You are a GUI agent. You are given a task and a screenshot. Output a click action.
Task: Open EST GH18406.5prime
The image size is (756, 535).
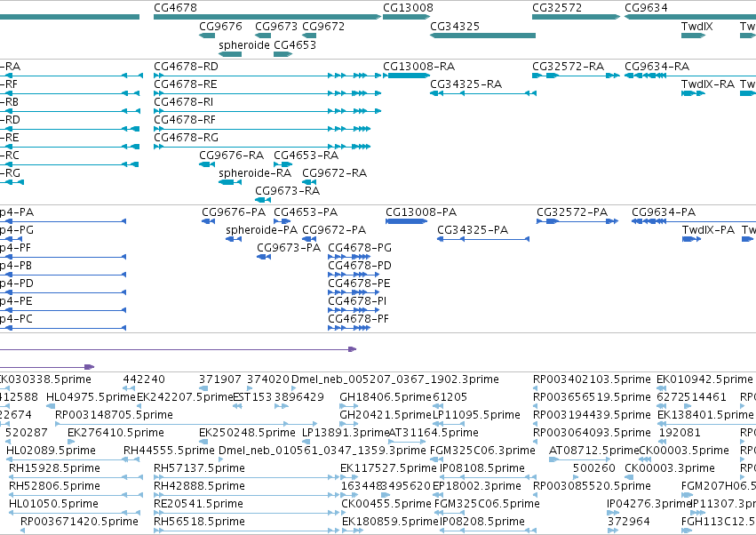[x=386, y=397]
